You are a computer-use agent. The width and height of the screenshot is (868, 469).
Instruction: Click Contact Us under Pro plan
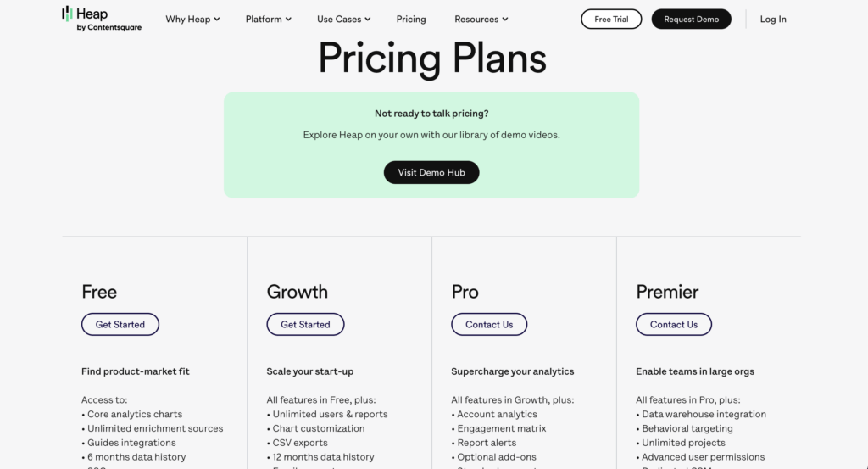[x=489, y=324]
